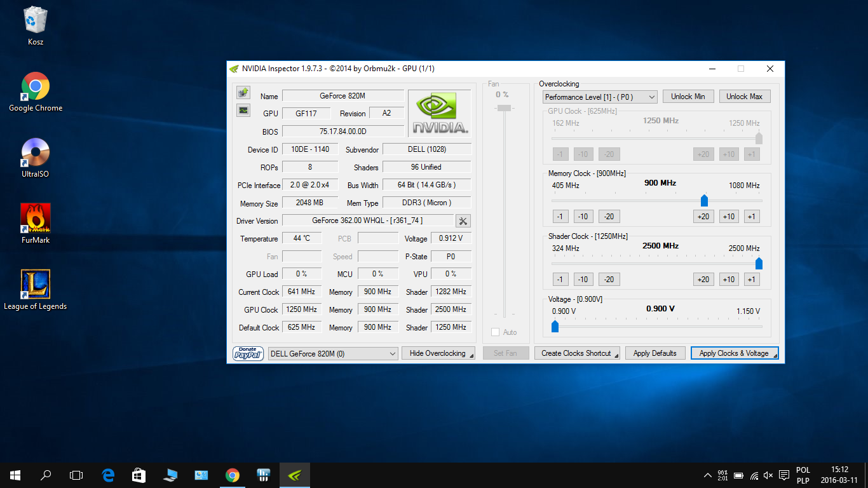Click the Memory Clock slider handle
The height and width of the screenshot is (488, 868).
point(704,201)
